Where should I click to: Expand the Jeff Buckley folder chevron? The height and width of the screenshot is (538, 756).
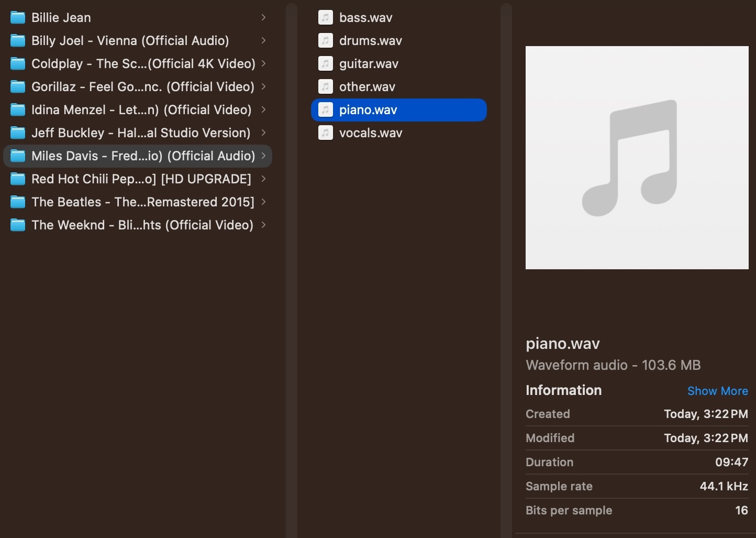click(x=263, y=133)
